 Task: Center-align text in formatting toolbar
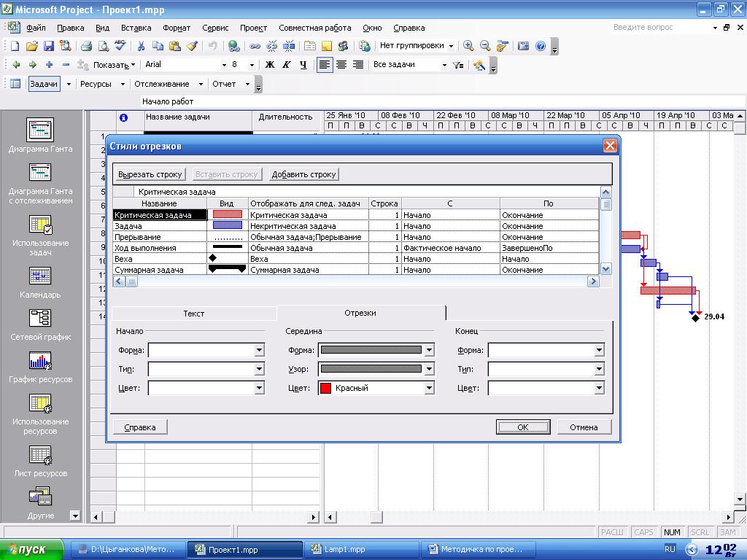click(341, 65)
